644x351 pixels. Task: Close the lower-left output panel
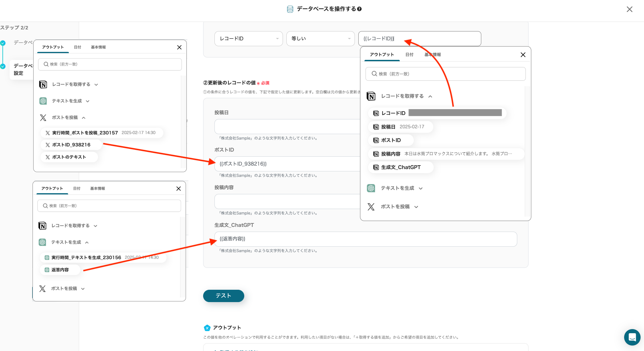(x=178, y=188)
